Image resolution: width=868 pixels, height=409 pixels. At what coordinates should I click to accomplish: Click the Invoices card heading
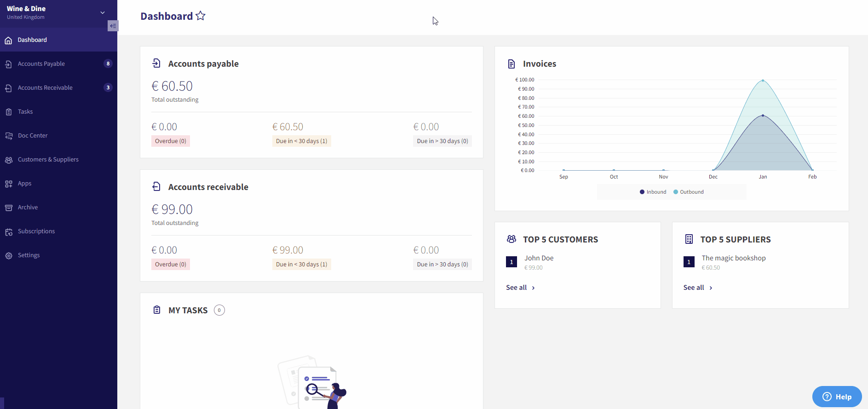(x=540, y=64)
